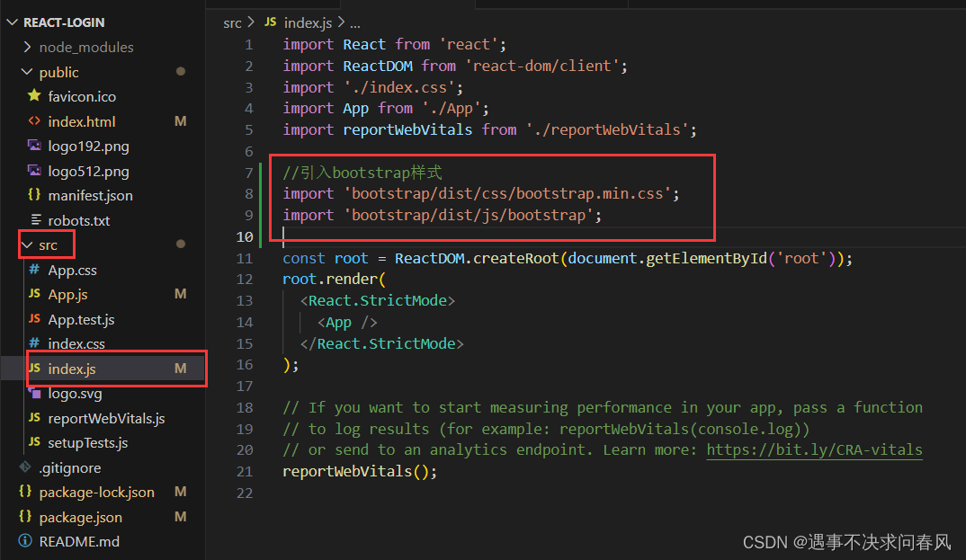Click the hash icon beside index.css
This screenshot has height=560, width=966.
[33, 343]
